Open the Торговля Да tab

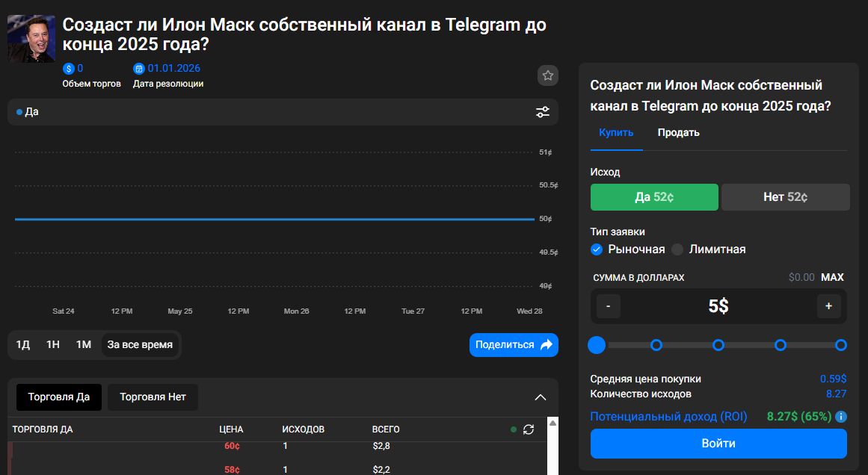coord(58,397)
